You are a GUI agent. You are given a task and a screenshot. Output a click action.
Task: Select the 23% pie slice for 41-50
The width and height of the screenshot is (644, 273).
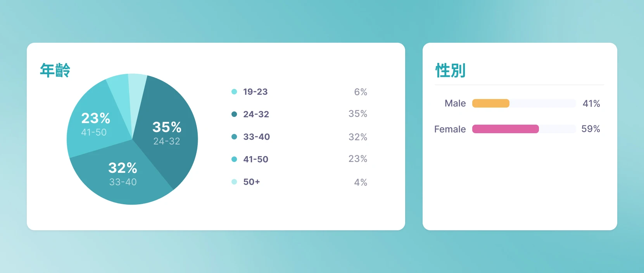(95, 123)
